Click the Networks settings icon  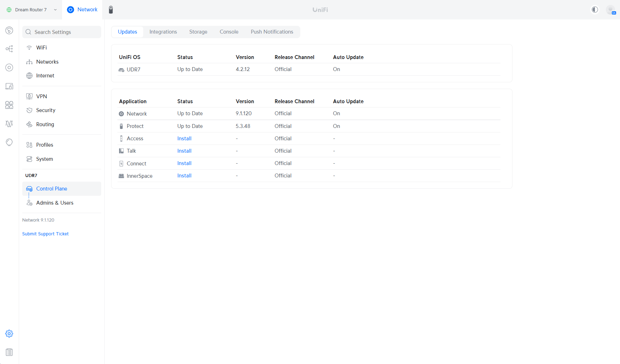coord(29,62)
